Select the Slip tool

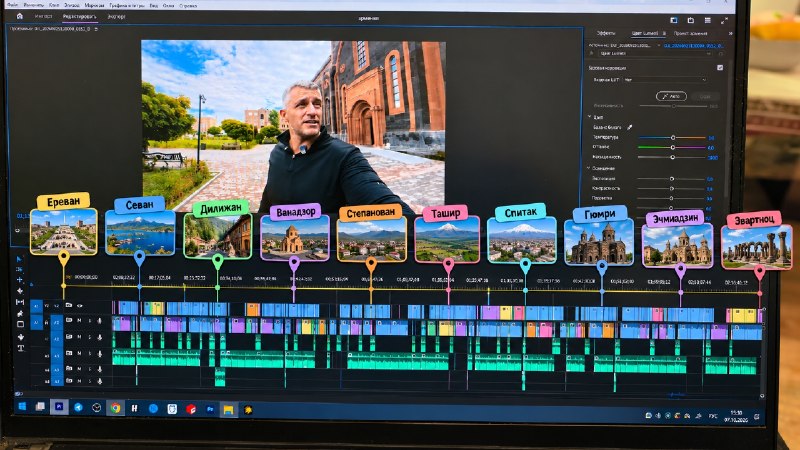pyautogui.click(x=20, y=302)
